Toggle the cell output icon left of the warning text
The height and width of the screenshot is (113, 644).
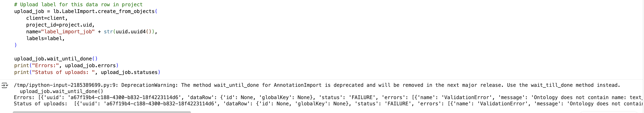coord(5,85)
